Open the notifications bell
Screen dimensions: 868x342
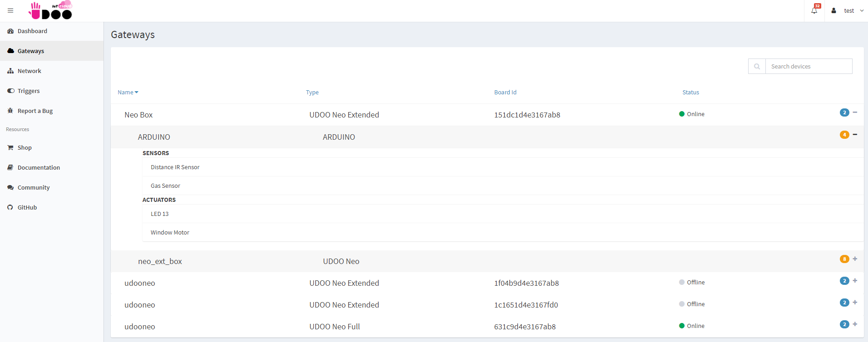814,10
